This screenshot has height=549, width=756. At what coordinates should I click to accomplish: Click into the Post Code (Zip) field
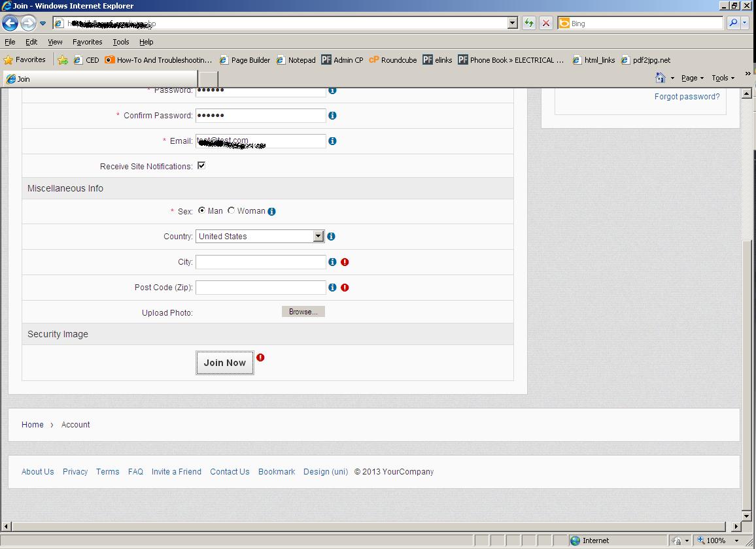click(260, 288)
